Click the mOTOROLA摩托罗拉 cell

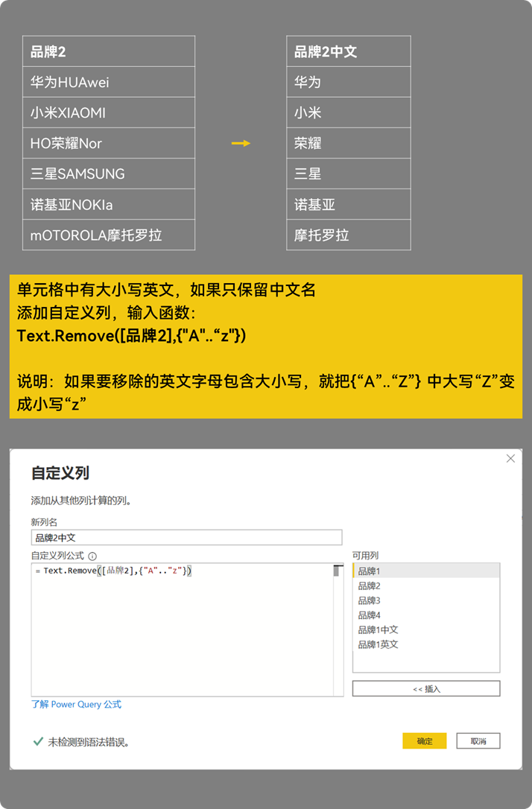point(109,235)
